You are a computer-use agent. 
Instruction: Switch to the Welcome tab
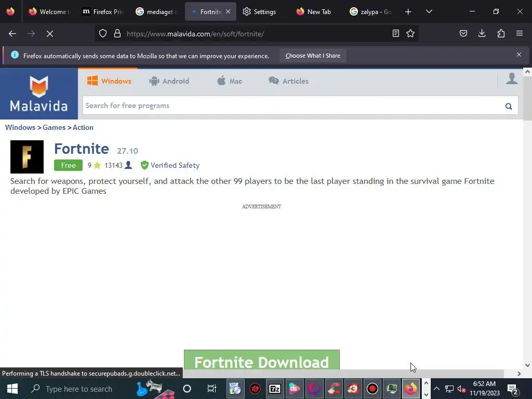pyautogui.click(x=50, y=11)
